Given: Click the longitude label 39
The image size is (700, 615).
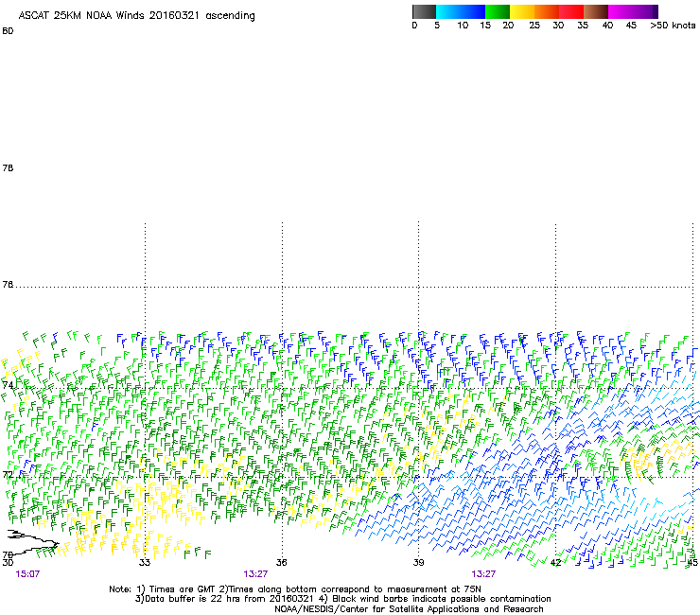Looking at the screenshot, I should tap(418, 562).
